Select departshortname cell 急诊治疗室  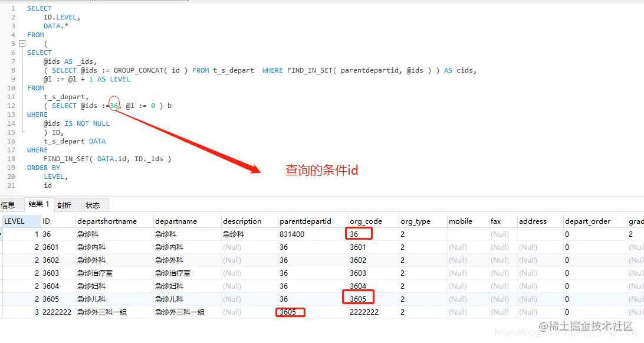pos(114,273)
